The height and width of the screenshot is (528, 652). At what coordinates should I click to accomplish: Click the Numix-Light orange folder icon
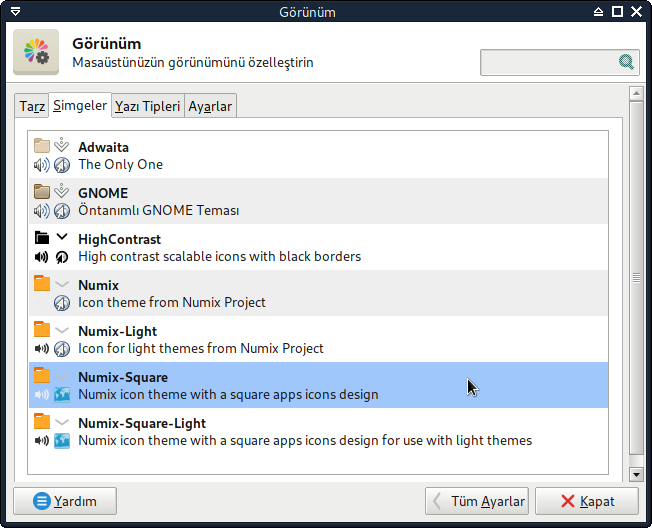tap(42, 329)
